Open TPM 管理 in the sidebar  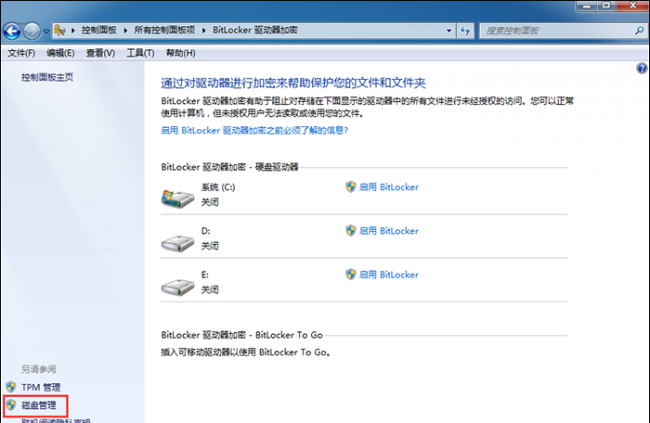pyautogui.click(x=41, y=387)
